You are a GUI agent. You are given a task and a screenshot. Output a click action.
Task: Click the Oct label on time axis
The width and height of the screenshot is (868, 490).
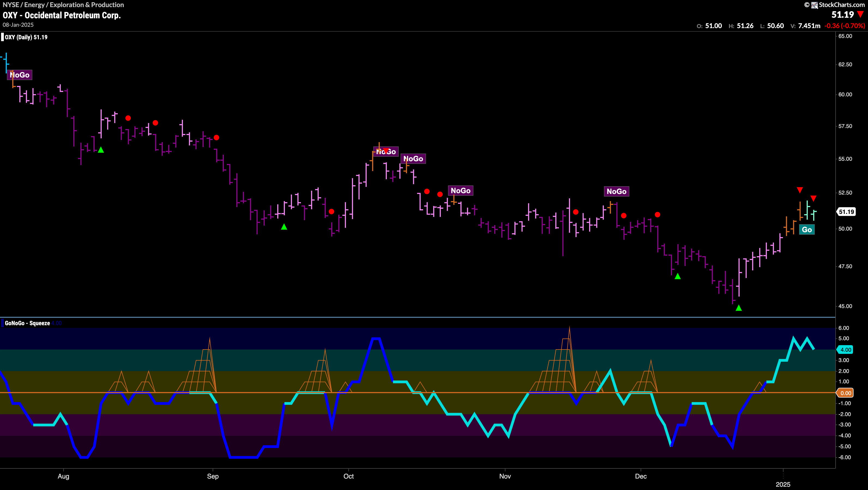pyautogui.click(x=348, y=476)
